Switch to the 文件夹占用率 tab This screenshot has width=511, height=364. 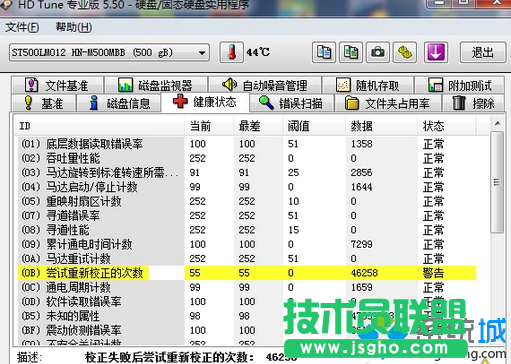[x=388, y=103]
